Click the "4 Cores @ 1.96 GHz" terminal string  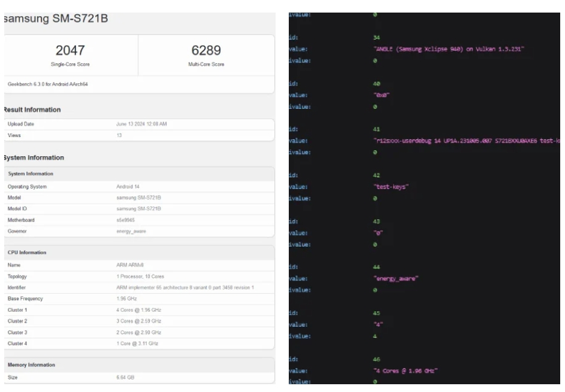(406, 371)
